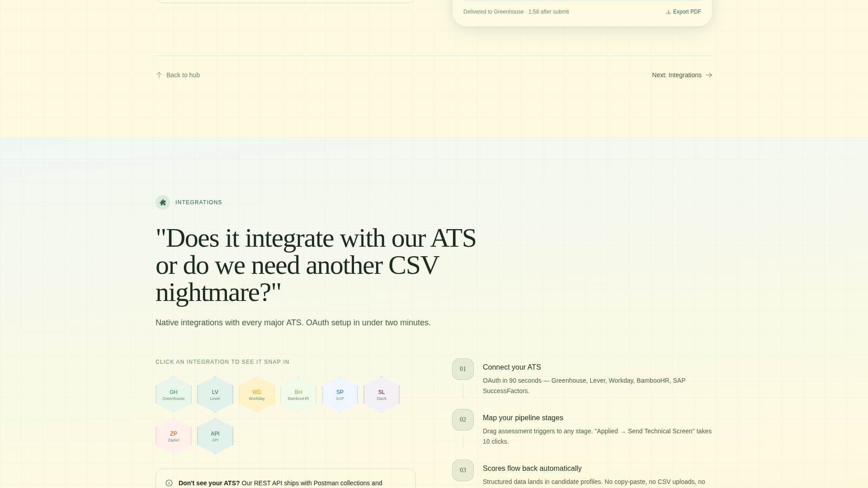Click the 'Structured data lands' description
Image resolution: width=868 pixels, height=488 pixels.
(594, 482)
